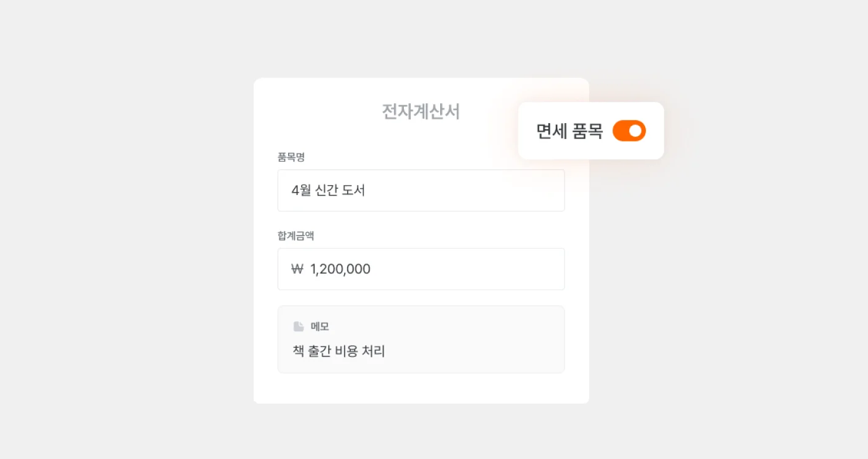The height and width of the screenshot is (459, 868).
Task: Click the 4월 신간 도서 text field
Action: [421, 190]
